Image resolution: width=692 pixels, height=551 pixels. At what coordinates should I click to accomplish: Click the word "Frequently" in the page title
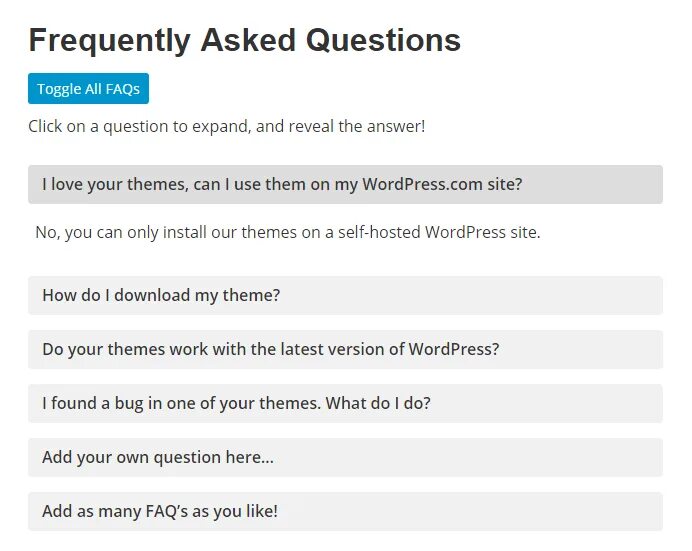click(110, 40)
